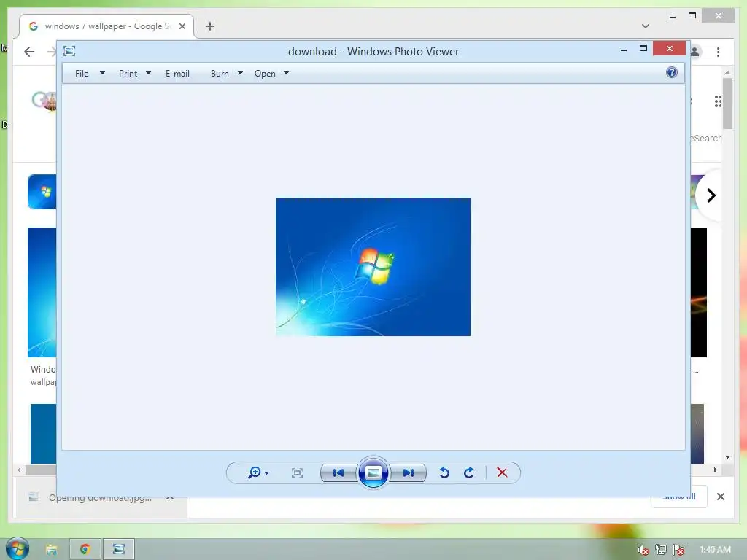The width and height of the screenshot is (747, 560).
Task: Close the Chrome downloads bar
Action: [721, 497]
